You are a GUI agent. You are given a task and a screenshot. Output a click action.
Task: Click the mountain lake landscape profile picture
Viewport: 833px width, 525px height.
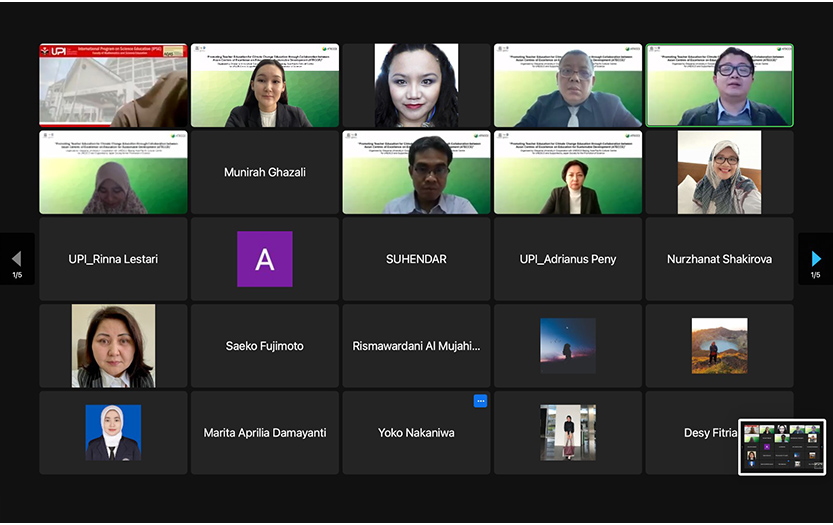tap(719, 346)
